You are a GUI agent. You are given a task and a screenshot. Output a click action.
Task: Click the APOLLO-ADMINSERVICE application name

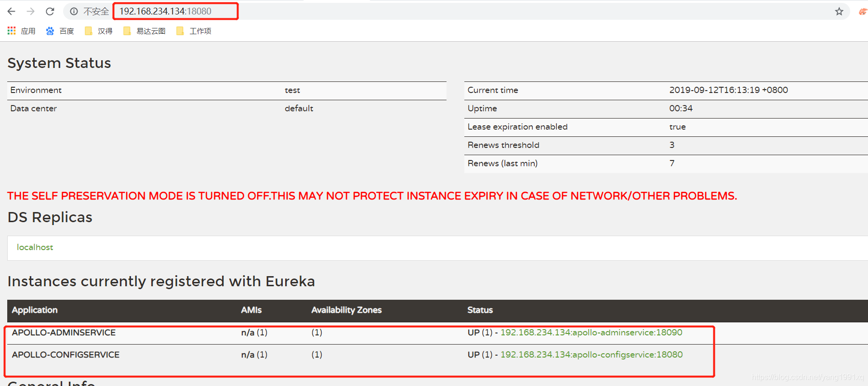[64, 333]
